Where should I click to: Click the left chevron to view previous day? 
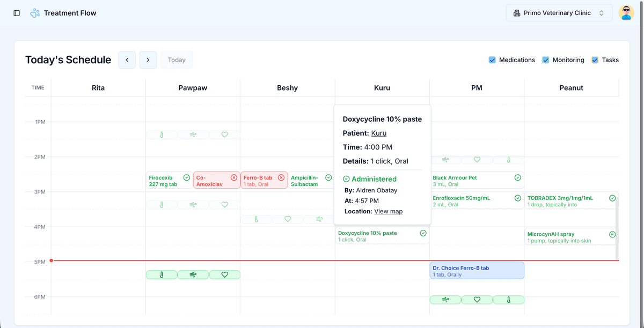pos(127,59)
